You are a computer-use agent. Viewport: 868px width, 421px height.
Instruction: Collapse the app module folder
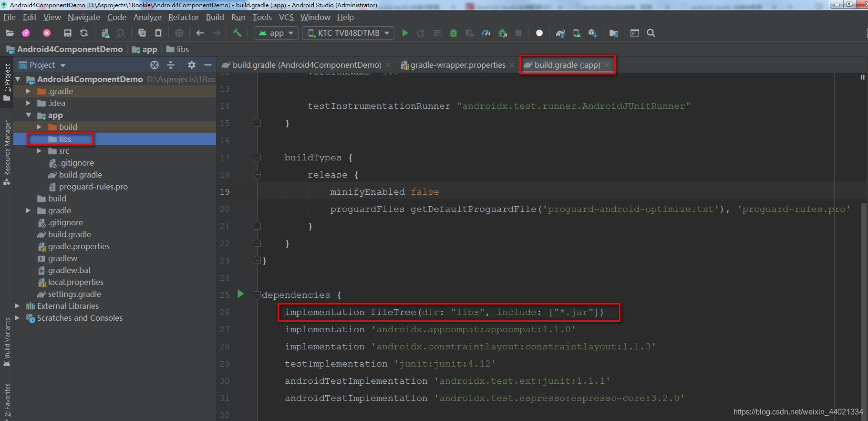28,115
